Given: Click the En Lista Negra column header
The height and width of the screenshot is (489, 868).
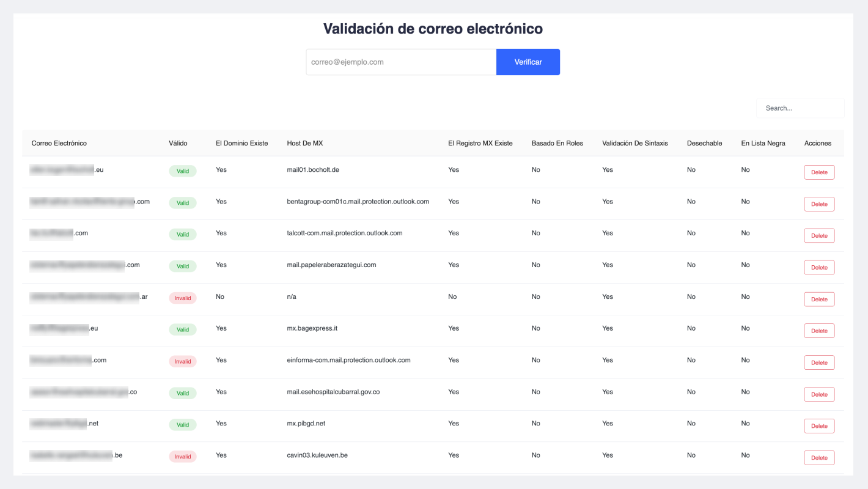Looking at the screenshot, I should 763,143.
